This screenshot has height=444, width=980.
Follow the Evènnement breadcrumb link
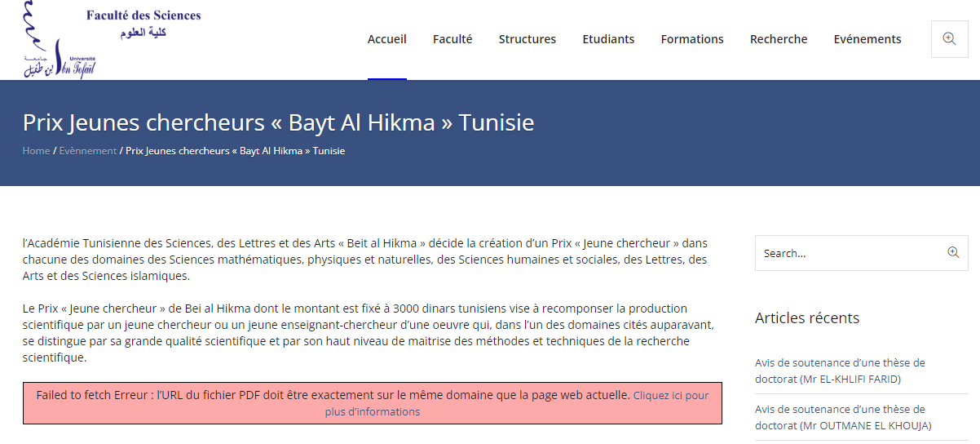click(88, 151)
